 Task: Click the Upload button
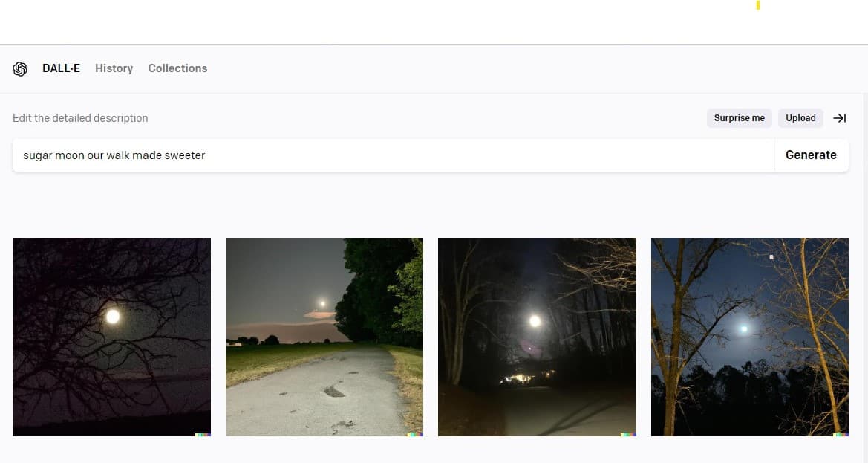pyautogui.click(x=800, y=118)
